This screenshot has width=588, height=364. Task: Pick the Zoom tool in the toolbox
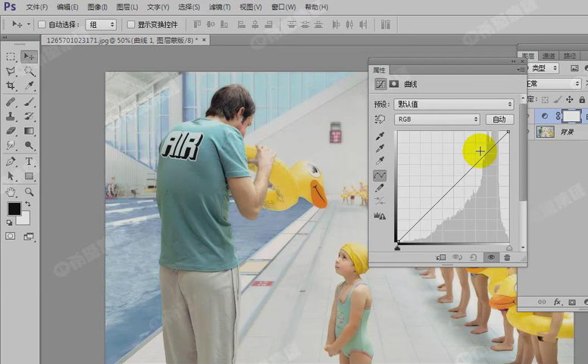(29, 191)
